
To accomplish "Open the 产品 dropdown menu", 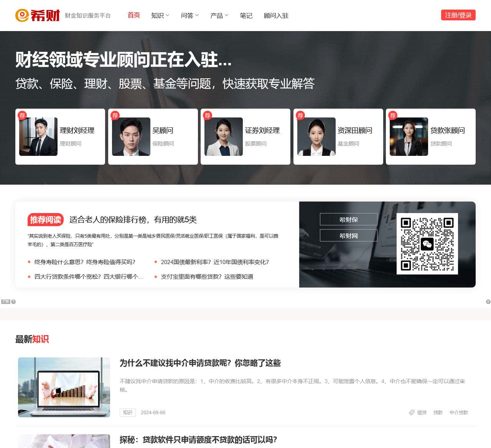I will pyautogui.click(x=218, y=16).
